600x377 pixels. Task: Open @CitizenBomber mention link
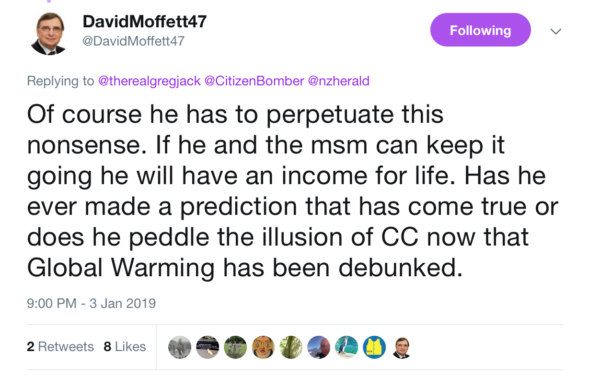point(254,81)
